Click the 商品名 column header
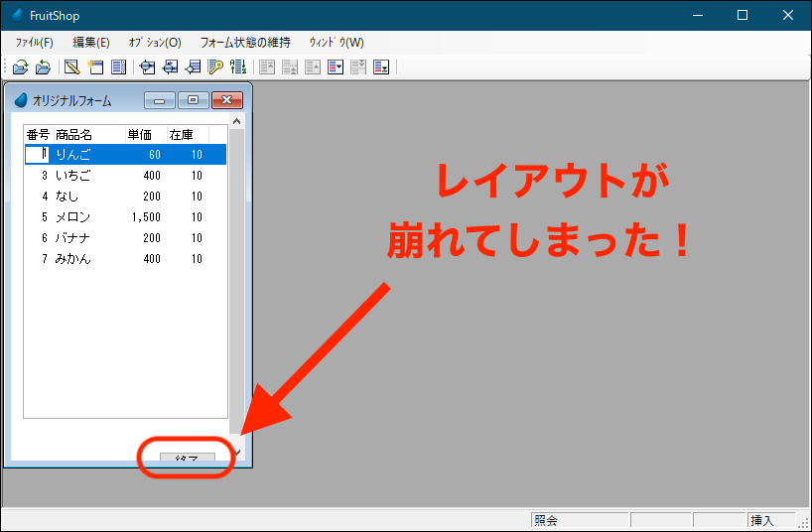 (74, 135)
